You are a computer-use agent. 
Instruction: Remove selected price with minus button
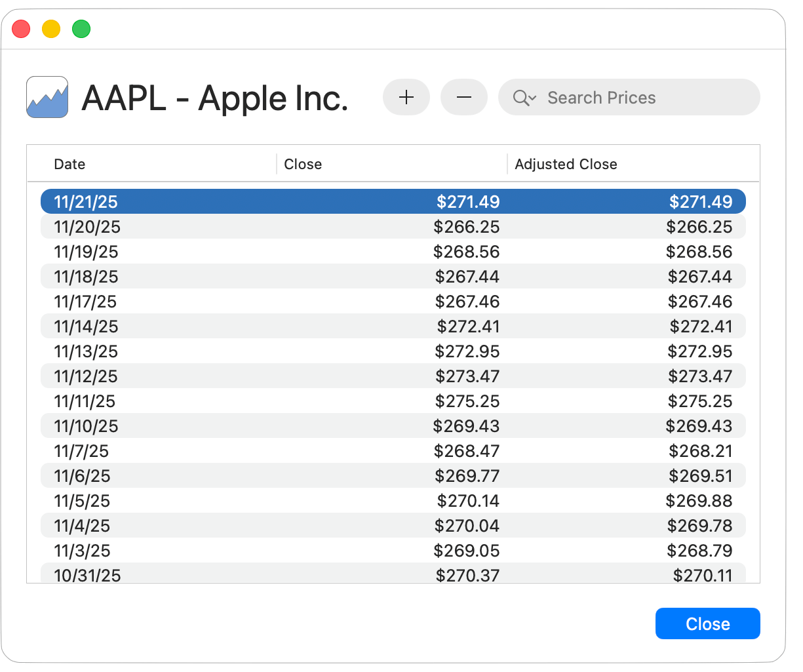[x=464, y=98]
